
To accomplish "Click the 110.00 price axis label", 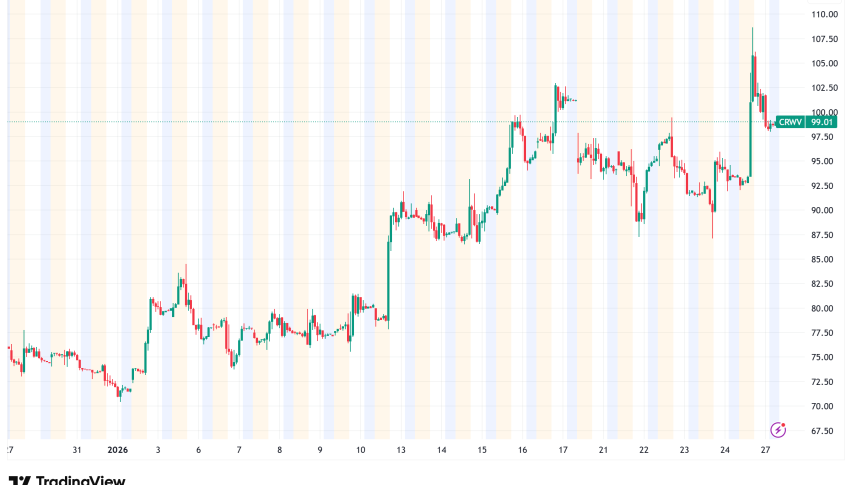I will 824,15.
